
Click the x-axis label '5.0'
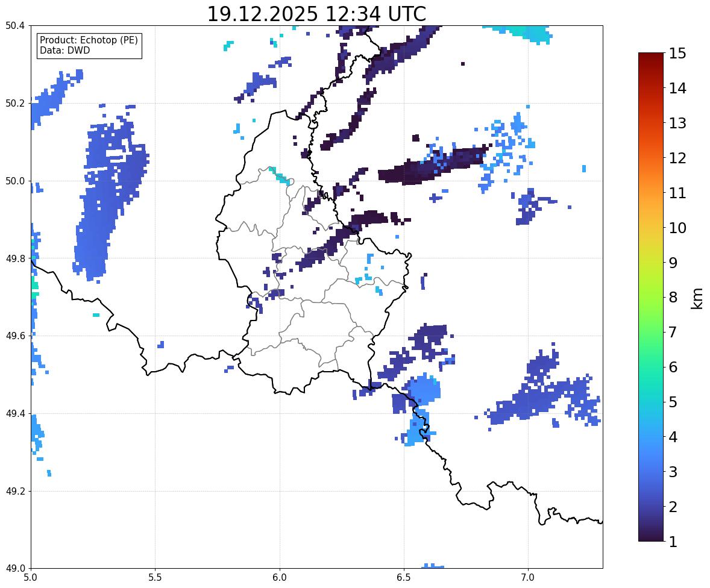click(x=31, y=578)
